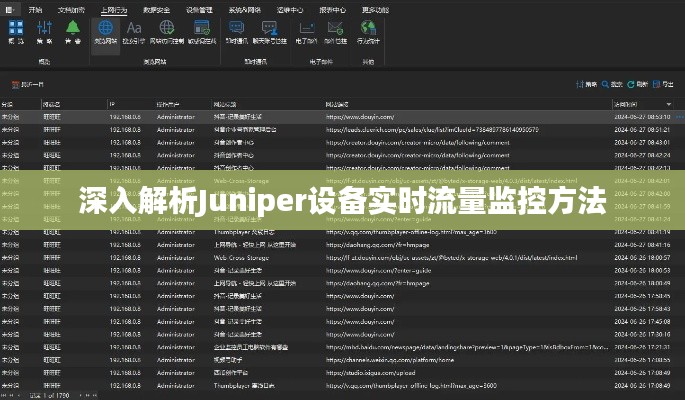This screenshot has width=685, height=400.
Task: Open the 运维中心 ribbon tab
Action: point(290,10)
